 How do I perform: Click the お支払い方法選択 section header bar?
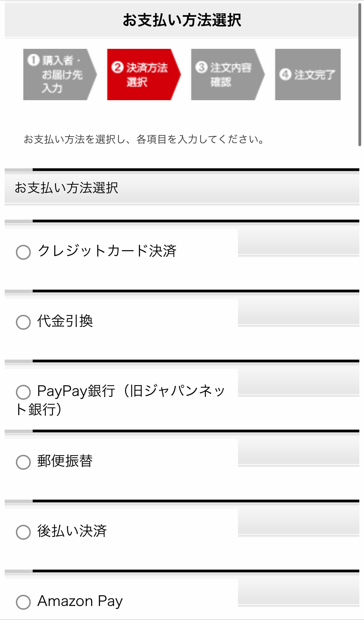[x=182, y=188]
